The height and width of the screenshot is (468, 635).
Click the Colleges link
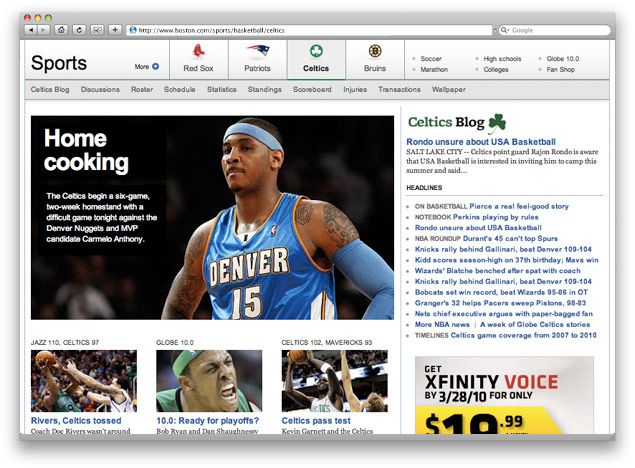[496, 70]
